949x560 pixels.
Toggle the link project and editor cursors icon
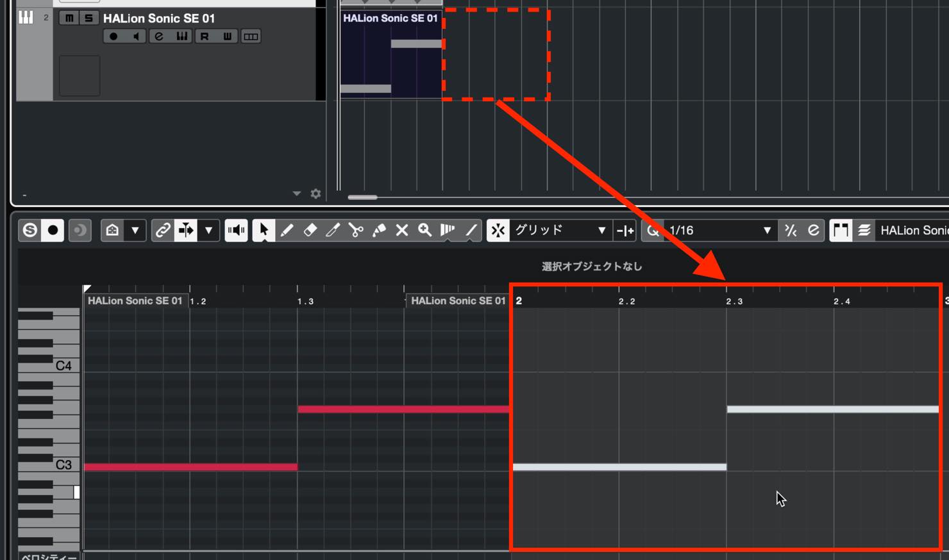(x=163, y=230)
